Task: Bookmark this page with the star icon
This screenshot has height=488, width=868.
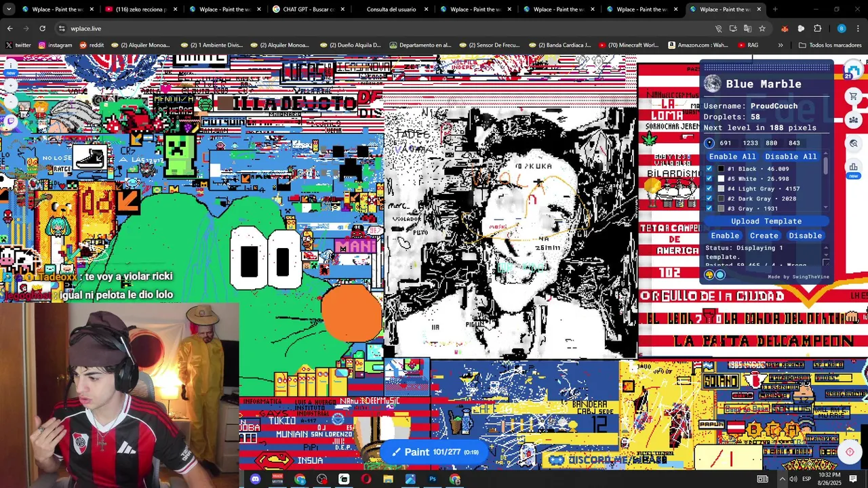Action: (762, 28)
